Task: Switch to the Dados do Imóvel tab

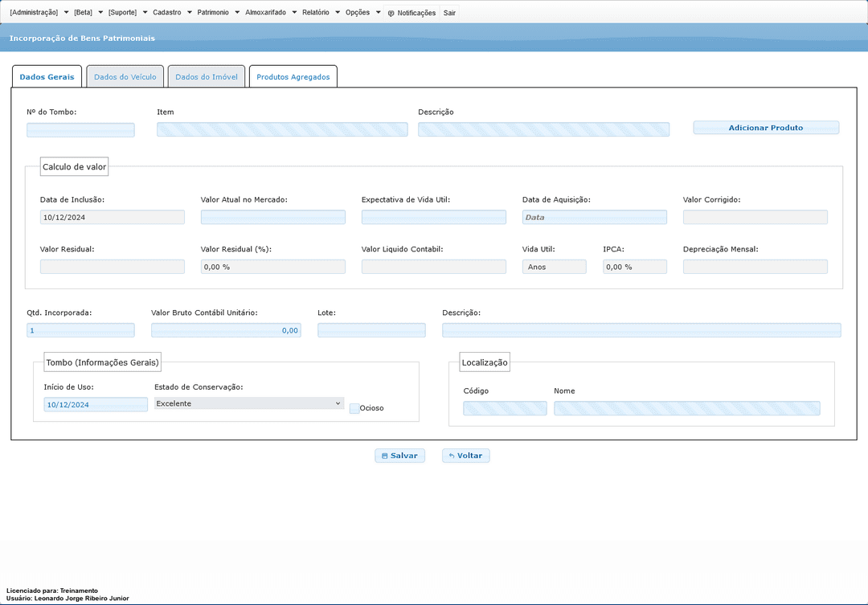Action: 207,76
